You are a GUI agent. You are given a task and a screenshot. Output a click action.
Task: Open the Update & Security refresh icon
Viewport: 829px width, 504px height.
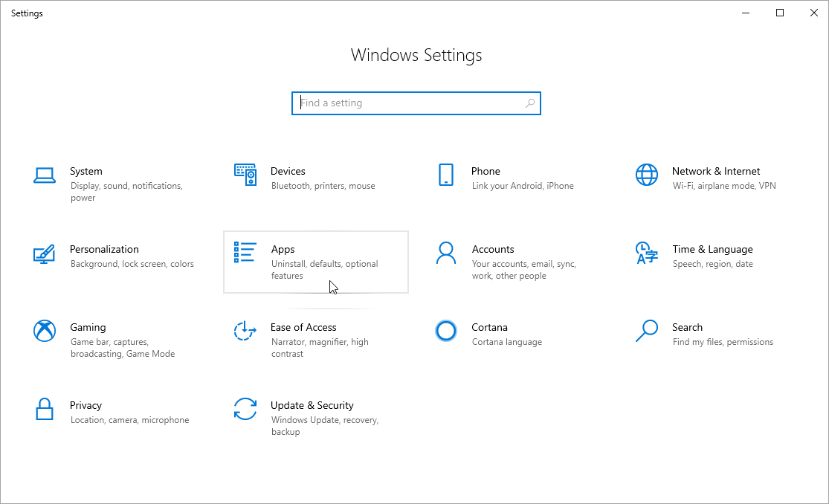click(x=245, y=409)
